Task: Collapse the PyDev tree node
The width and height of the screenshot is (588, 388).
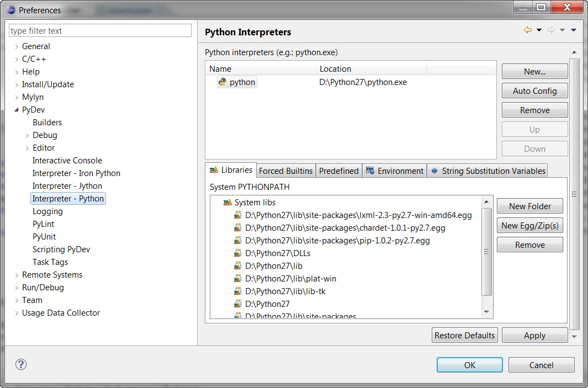Action: pyautogui.click(x=17, y=110)
